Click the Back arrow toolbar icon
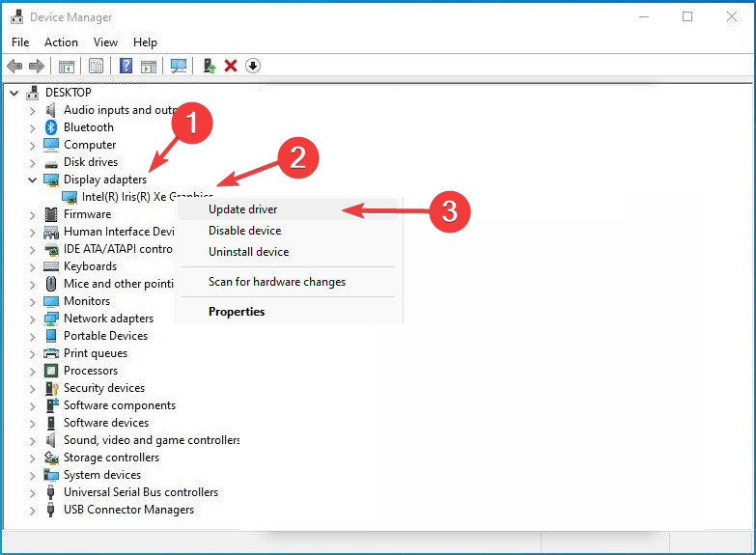 pyautogui.click(x=14, y=66)
